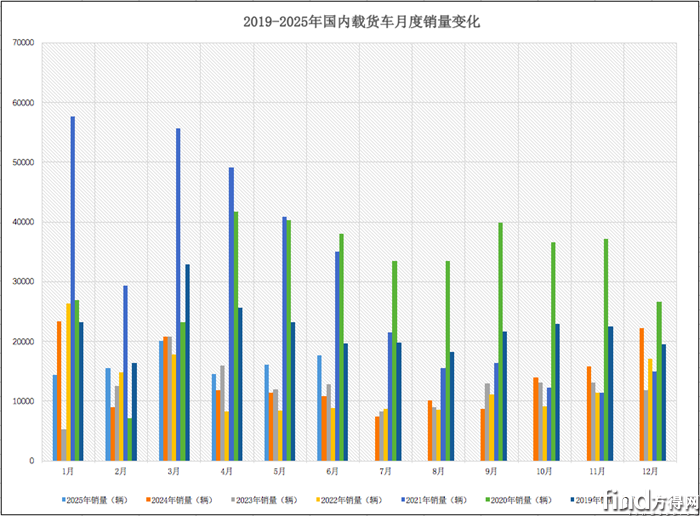Select the orange 2024 bar in 1月
Image resolution: width=700 pixels, height=516 pixels.
(59, 391)
